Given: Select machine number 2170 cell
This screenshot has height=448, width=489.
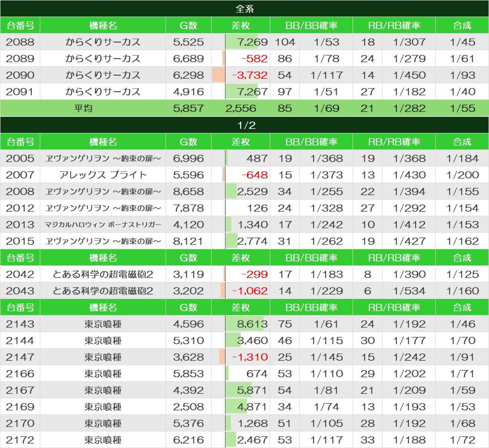Looking at the screenshot, I should 20,423.
